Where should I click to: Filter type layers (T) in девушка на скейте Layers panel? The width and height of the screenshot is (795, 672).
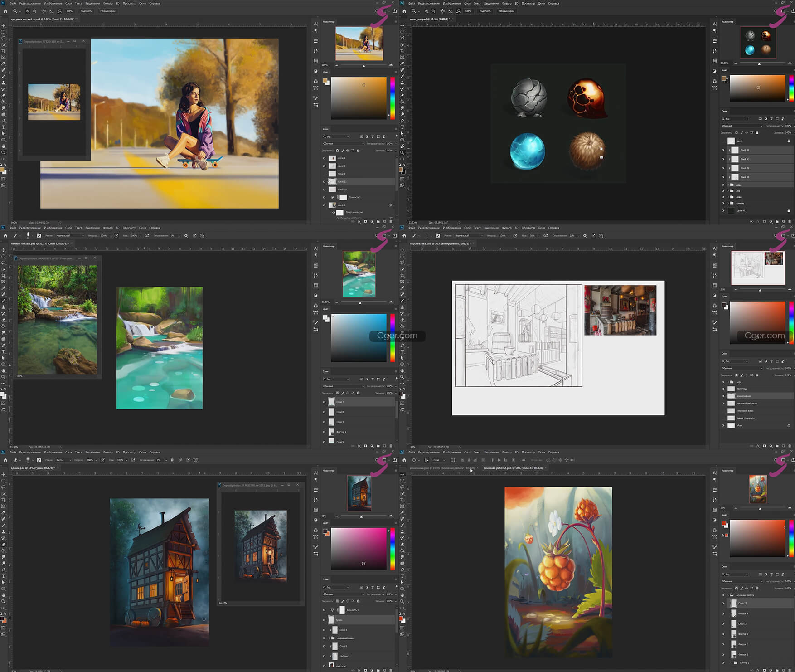pos(373,136)
